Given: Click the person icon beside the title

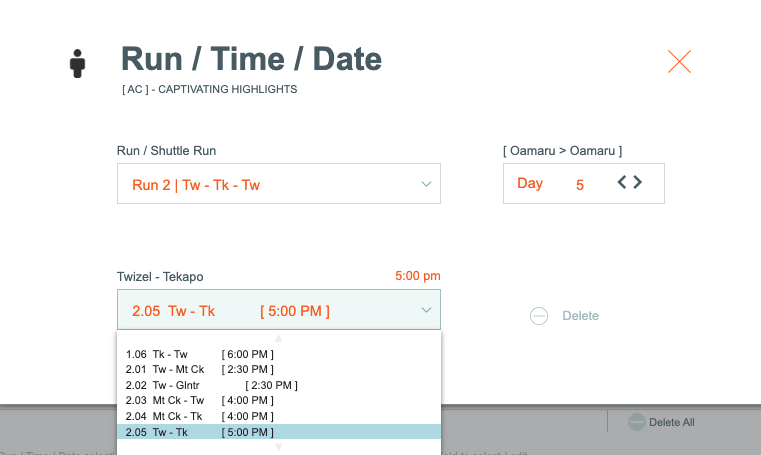Looking at the screenshot, I should (77, 64).
